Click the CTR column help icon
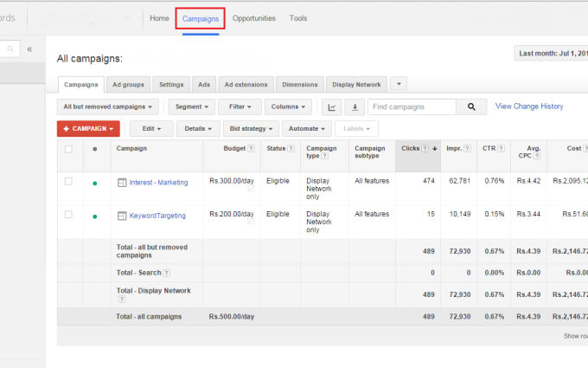Viewport: 588px width, 368px height. click(x=501, y=148)
